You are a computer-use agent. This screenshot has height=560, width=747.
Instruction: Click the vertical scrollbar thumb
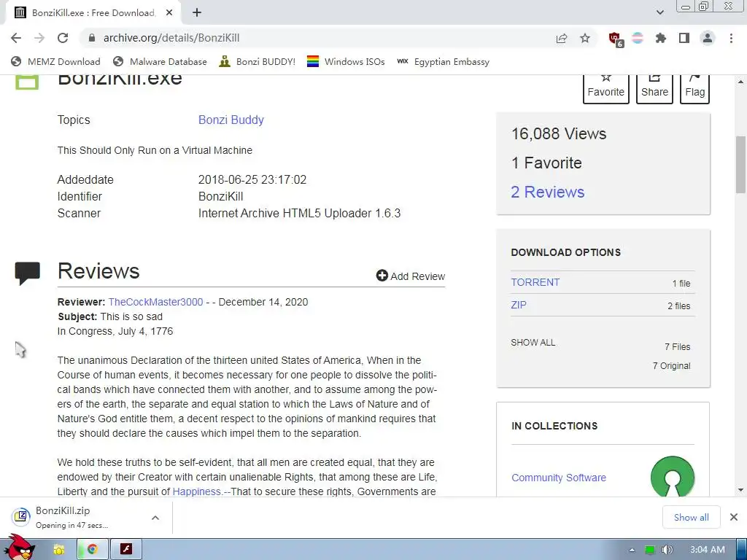[x=741, y=165]
